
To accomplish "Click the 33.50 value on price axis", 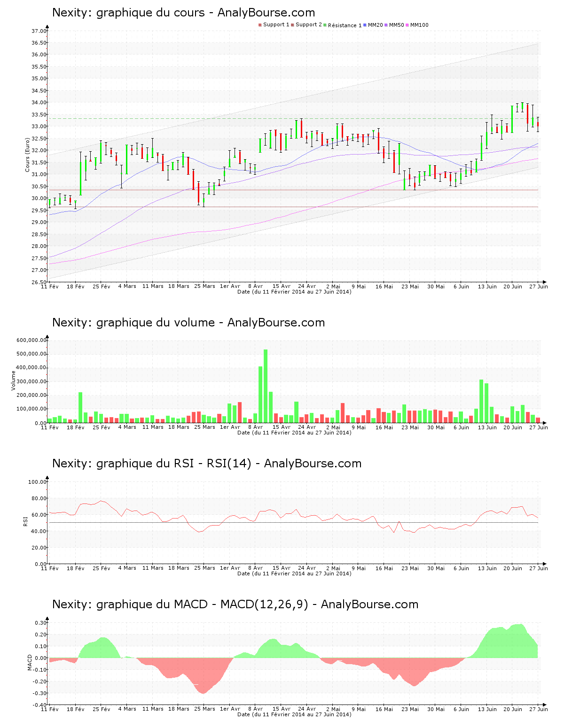I will pos(39,115).
